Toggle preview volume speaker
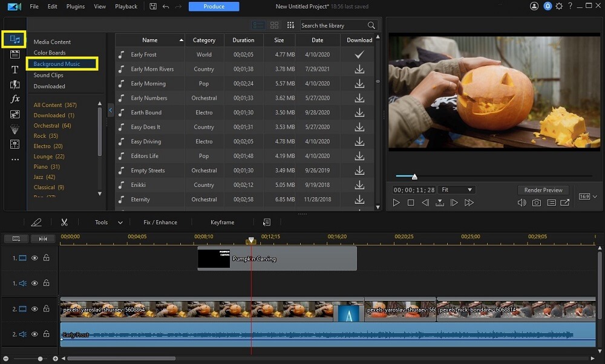 [522, 203]
